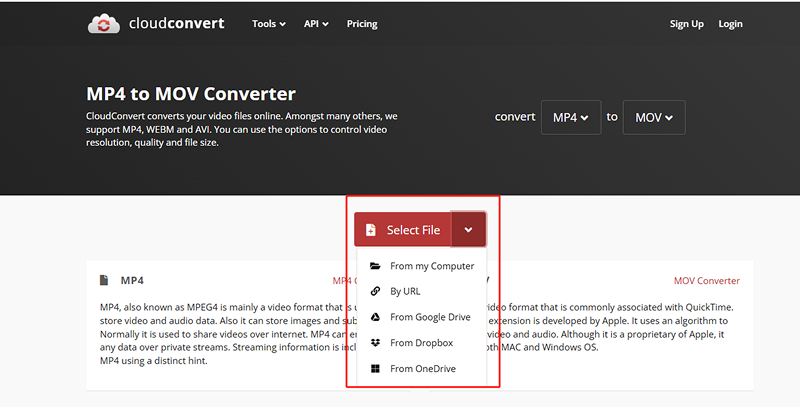Click the Login link
The image size is (800, 407).
click(x=730, y=24)
